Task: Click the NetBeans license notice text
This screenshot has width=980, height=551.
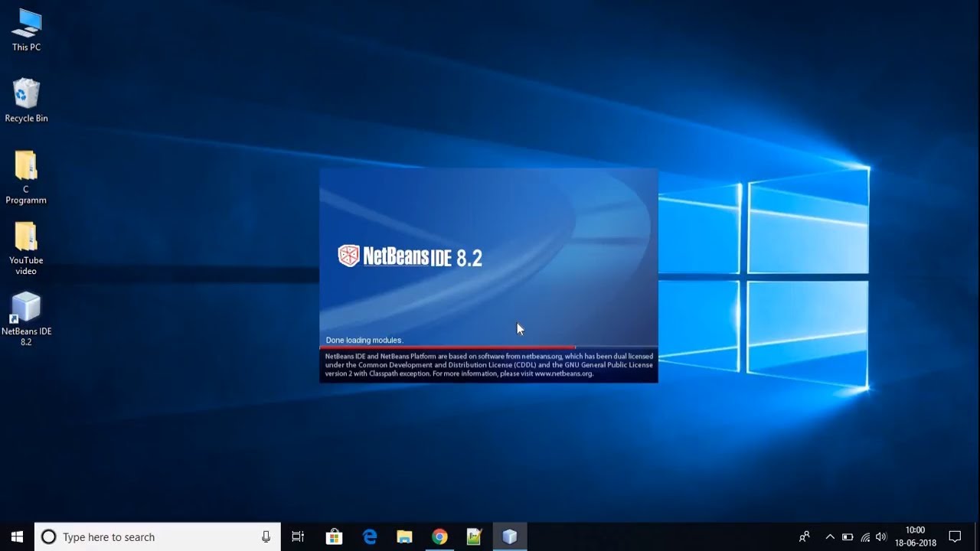Action: pyautogui.click(x=488, y=365)
